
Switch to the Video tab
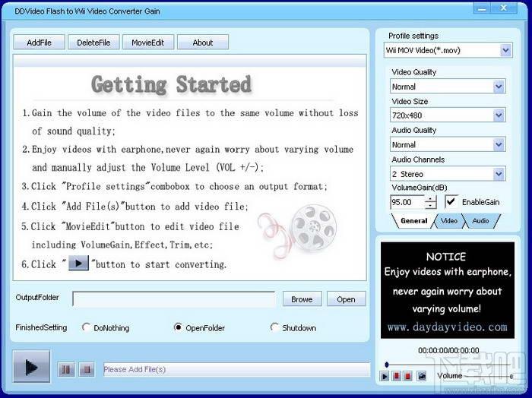449,221
